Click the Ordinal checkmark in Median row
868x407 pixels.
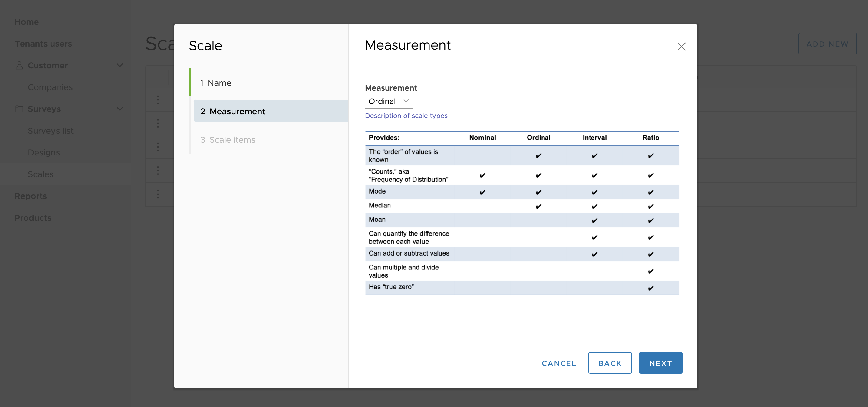[538, 206]
